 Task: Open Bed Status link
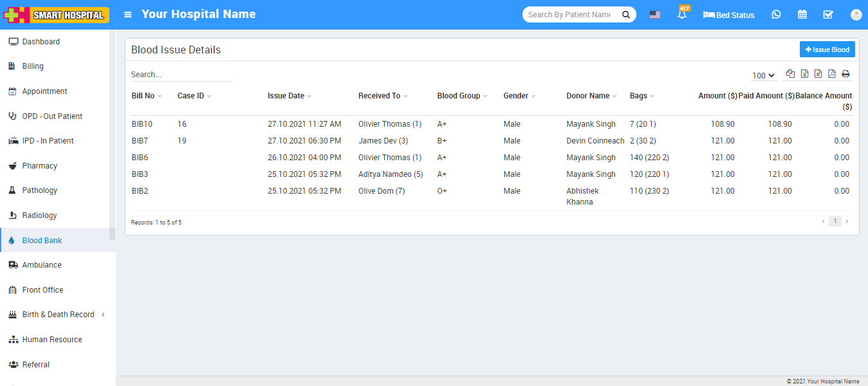pyautogui.click(x=728, y=15)
